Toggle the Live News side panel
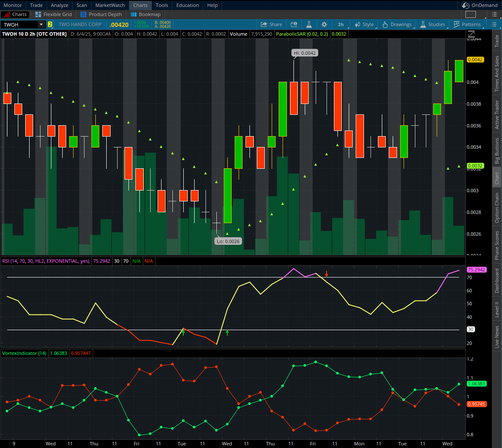The height and width of the screenshot is (448, 502). (x=497, y=337)
